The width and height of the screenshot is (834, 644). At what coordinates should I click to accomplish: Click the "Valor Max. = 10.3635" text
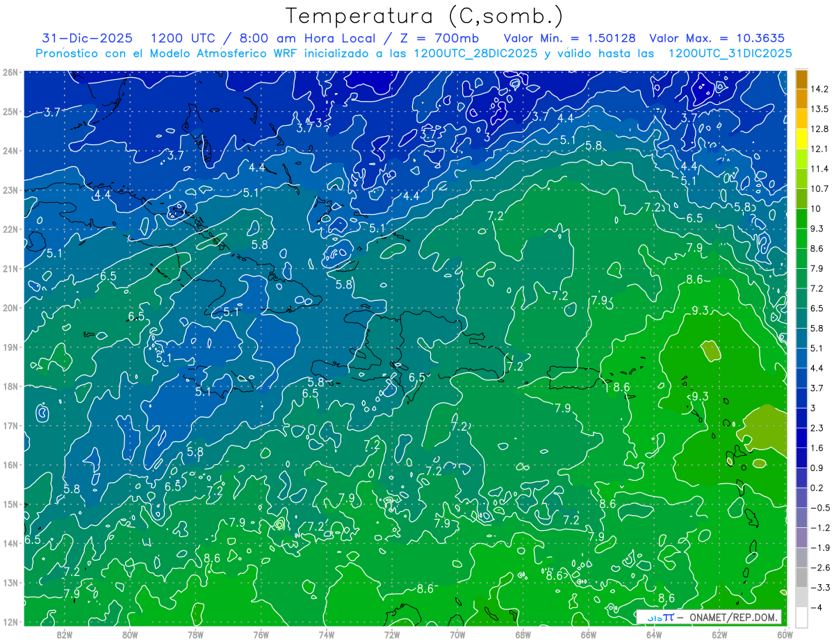[x=718, y=38]
